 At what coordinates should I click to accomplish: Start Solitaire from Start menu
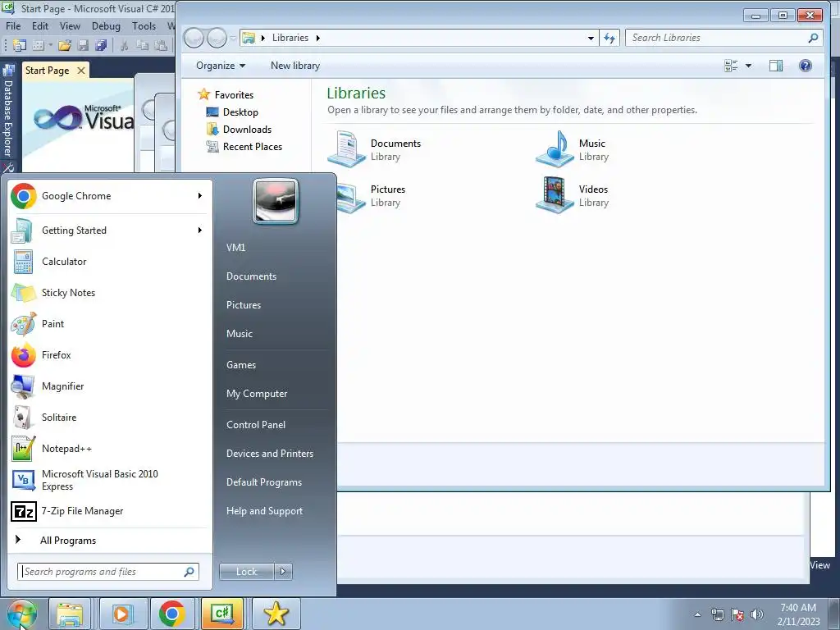point(110,418)
